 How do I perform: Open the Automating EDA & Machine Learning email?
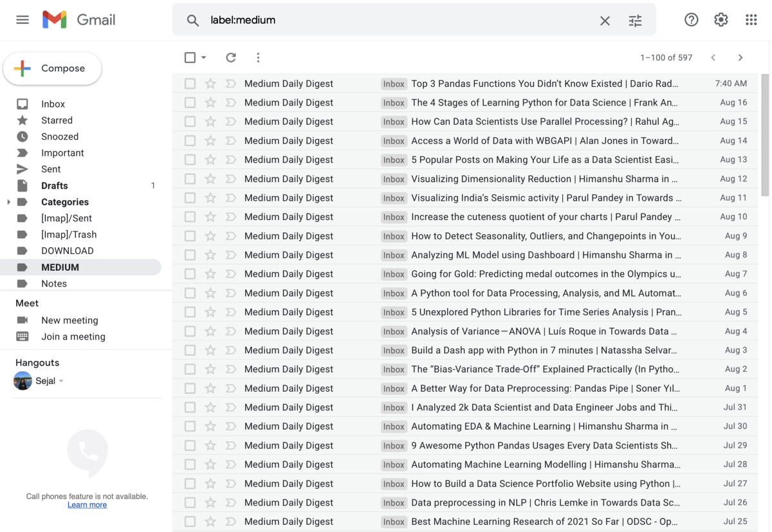point(465,426)
